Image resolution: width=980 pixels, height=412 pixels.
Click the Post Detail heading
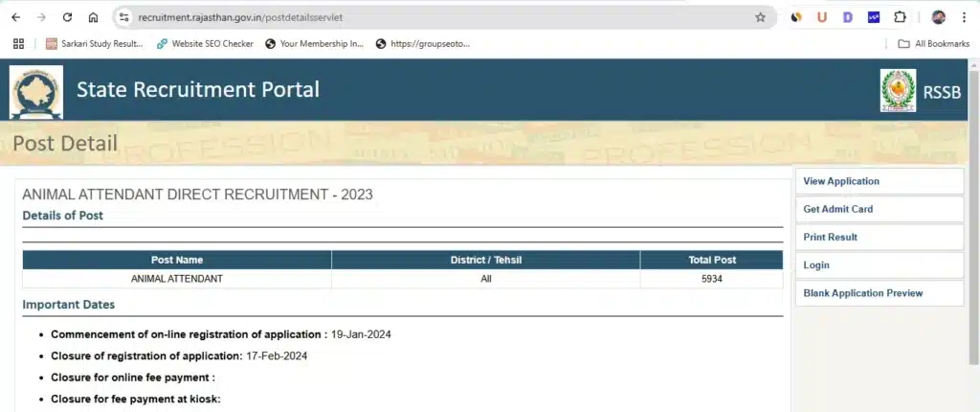pos(65,144)
